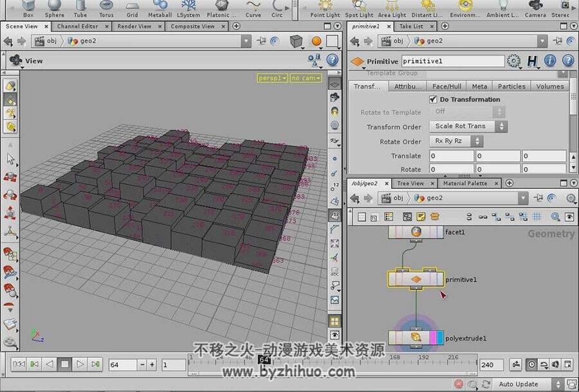Image resolution: width=579 pixels, height=392 pixels.
Task: Open the Take List tab
Action: (411, 26)
